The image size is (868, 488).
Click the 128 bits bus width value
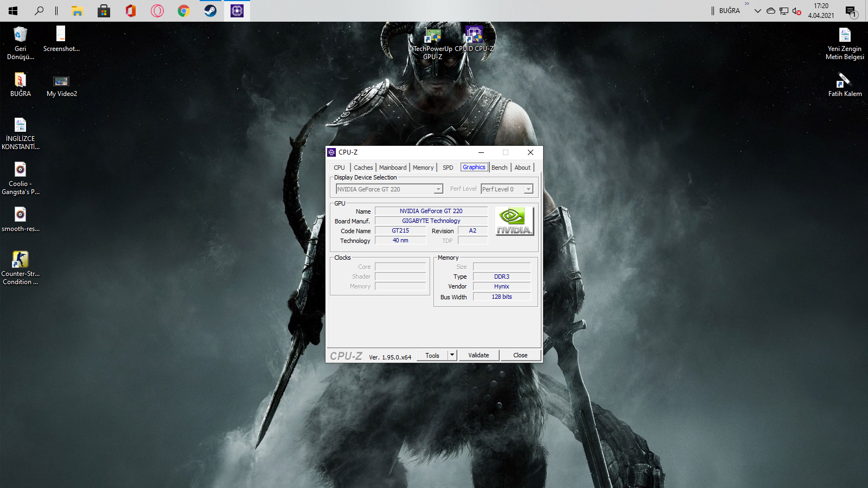coord(502,297)
